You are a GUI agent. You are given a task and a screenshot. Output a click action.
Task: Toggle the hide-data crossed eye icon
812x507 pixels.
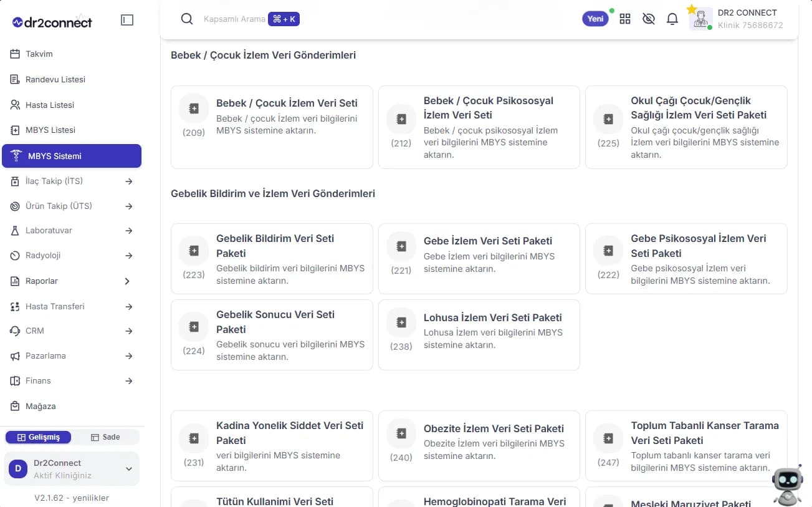tap(648, 19)
